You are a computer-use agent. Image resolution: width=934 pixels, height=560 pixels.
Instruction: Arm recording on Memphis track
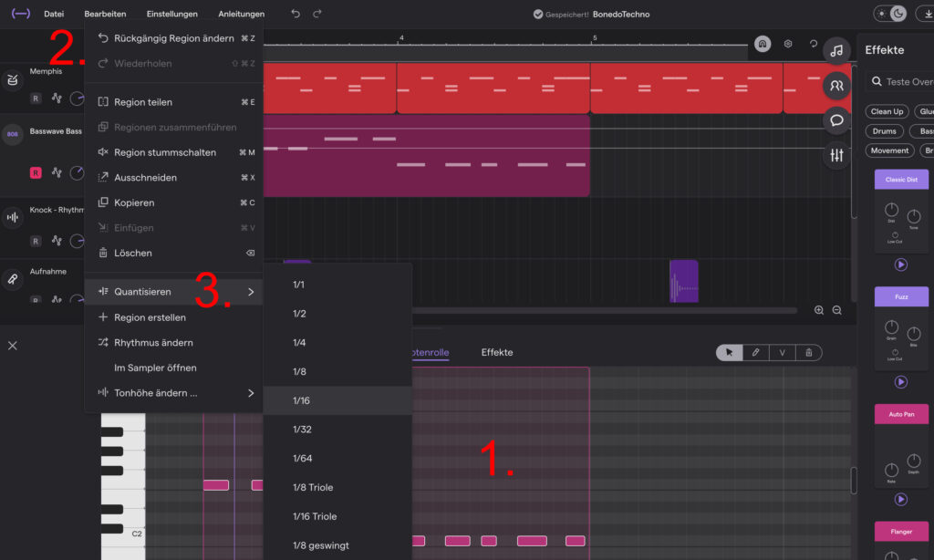36,99
